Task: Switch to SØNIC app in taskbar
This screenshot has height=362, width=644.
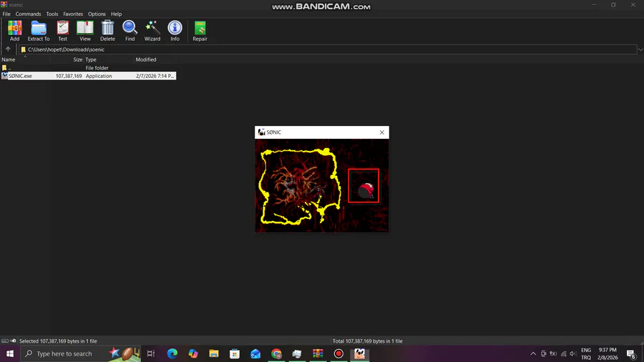Action: coord(359,353)
